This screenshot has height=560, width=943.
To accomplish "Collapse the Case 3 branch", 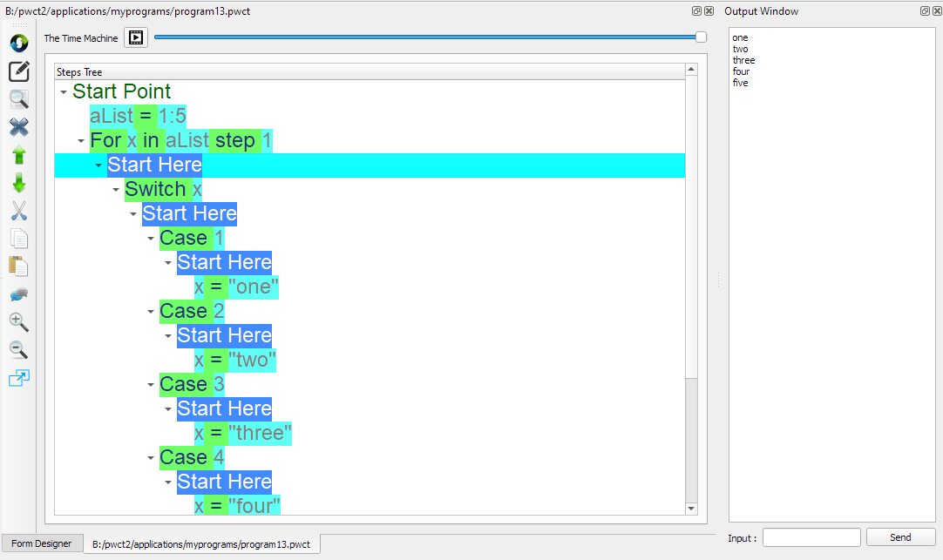I will pyautogui.click(x=150, y=383).
